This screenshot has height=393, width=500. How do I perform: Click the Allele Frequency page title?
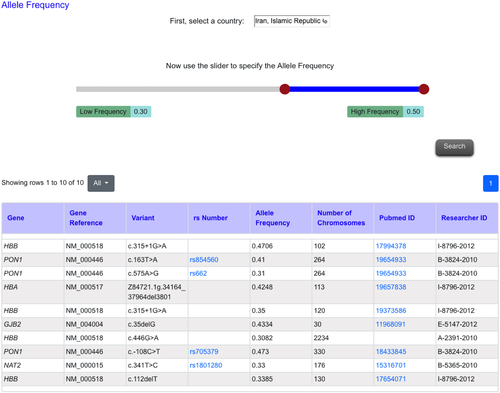coord(35,5)
